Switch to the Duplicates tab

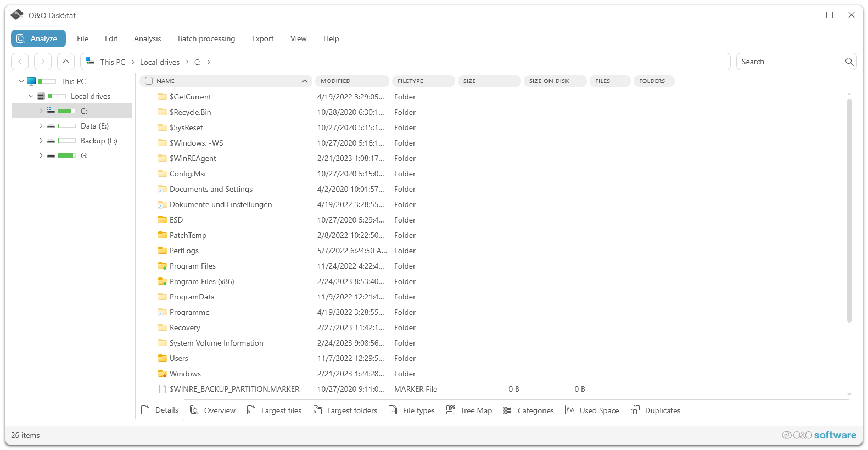coord(656,410)
